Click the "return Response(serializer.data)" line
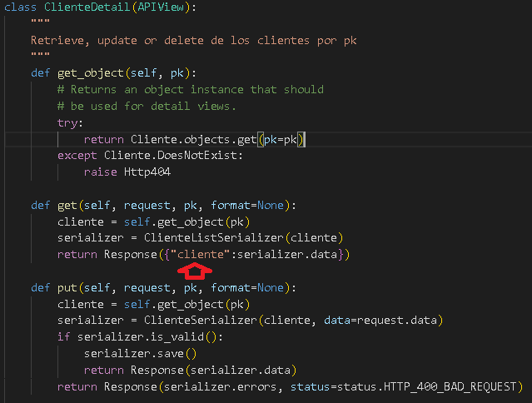 191,370
